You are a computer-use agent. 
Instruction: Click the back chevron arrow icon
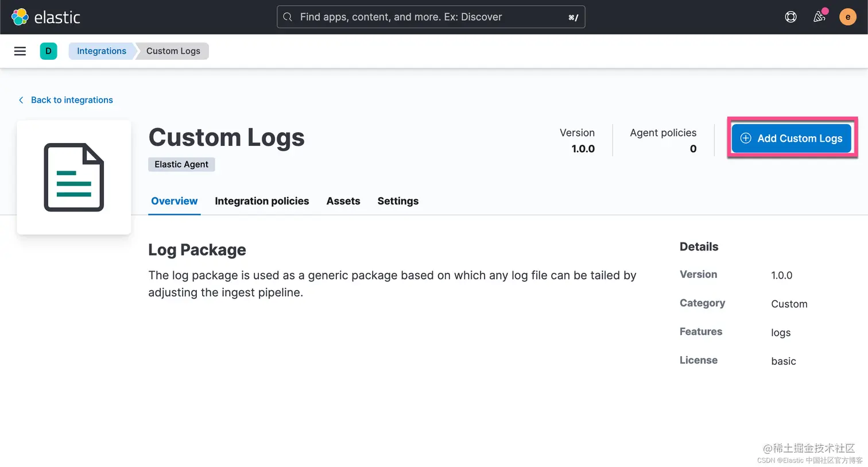21,100
